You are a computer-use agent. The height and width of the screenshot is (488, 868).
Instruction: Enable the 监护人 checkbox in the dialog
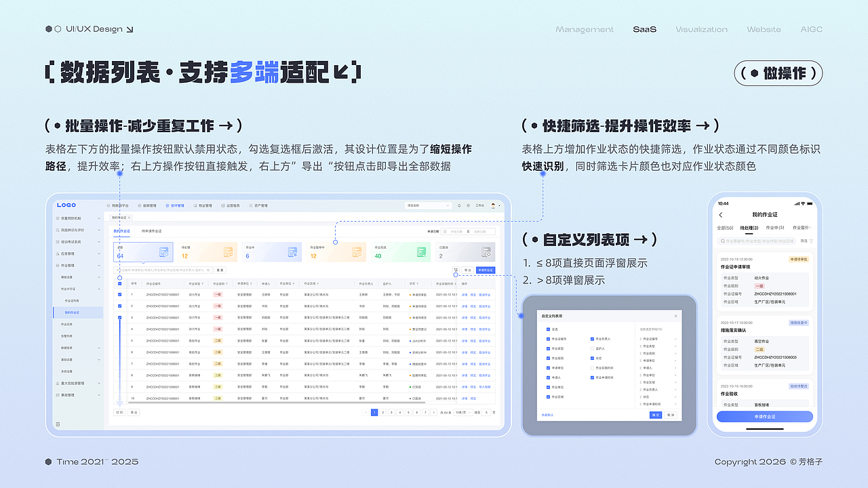tap(592, 348)
